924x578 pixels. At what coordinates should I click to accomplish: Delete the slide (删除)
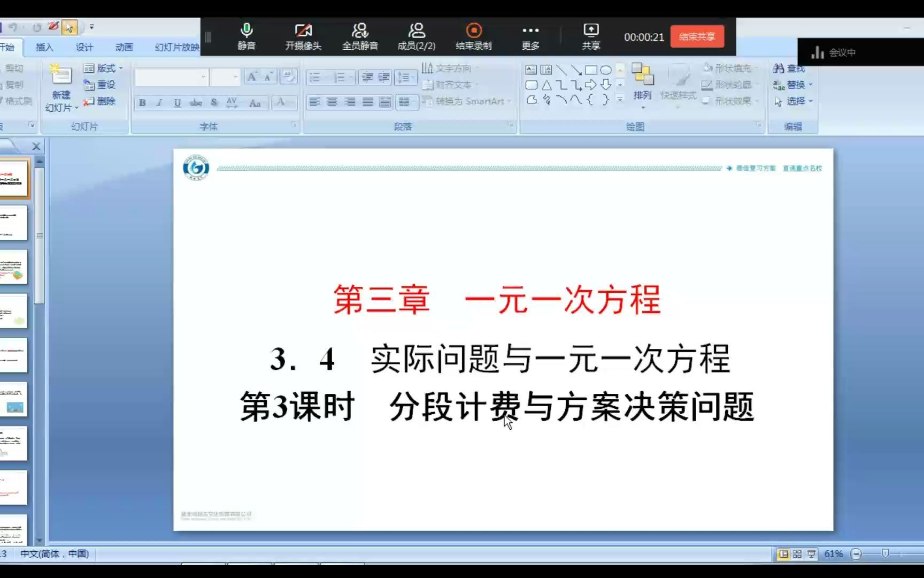(100, 101)
